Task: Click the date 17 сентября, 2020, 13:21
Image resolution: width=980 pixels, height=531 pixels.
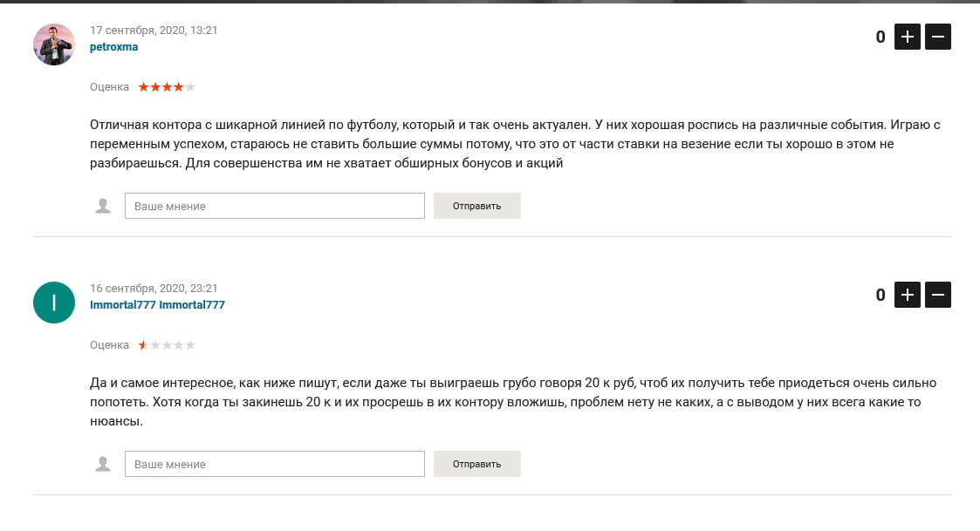Action: pos(154,30)
